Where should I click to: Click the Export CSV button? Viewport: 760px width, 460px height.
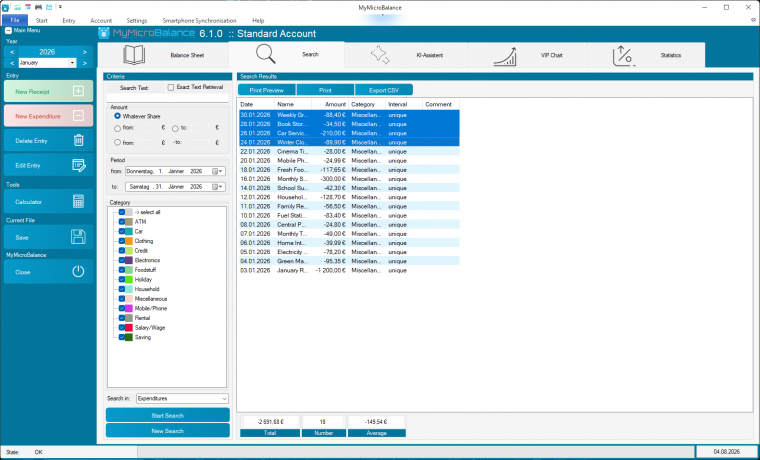pyautogui.click(x=384, y=90)
